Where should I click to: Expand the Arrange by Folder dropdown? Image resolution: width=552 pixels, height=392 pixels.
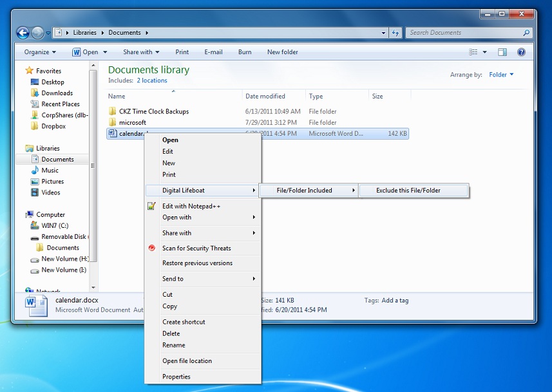pos(501,75)
